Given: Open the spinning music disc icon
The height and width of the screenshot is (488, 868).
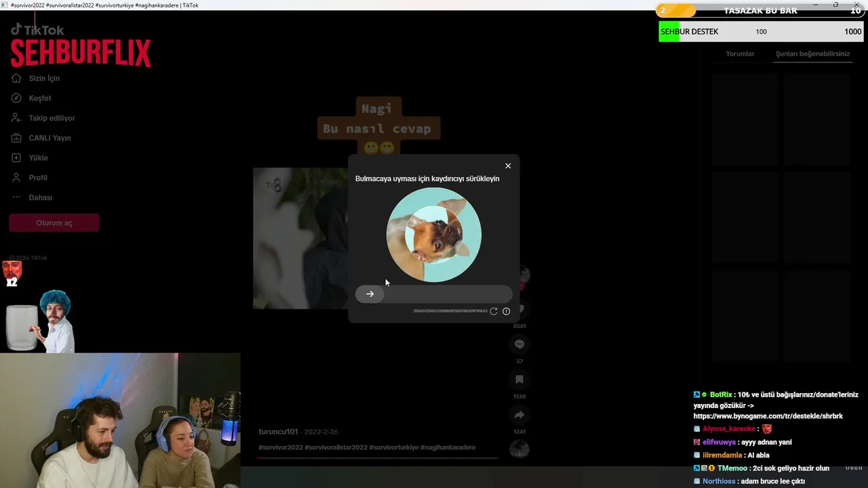Looking at the screenshot, I should pos(519,449).
